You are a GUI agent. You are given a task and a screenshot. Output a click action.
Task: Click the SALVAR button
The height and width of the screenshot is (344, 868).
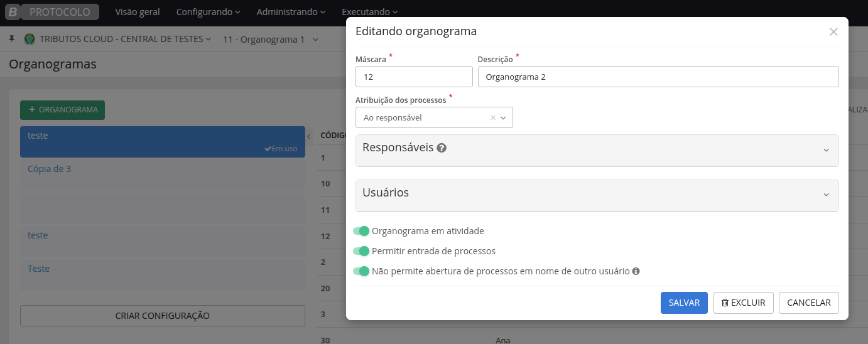click(x=684, y=303)
